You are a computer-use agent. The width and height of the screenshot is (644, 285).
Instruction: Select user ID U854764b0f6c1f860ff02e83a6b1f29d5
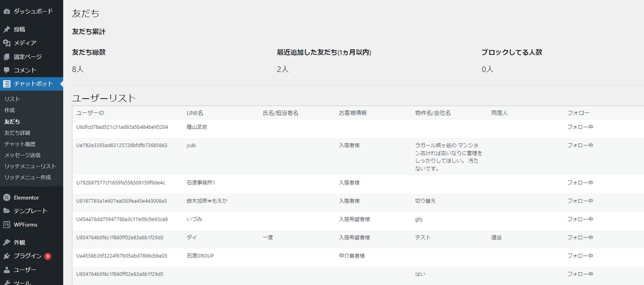[x=120, y=274]
